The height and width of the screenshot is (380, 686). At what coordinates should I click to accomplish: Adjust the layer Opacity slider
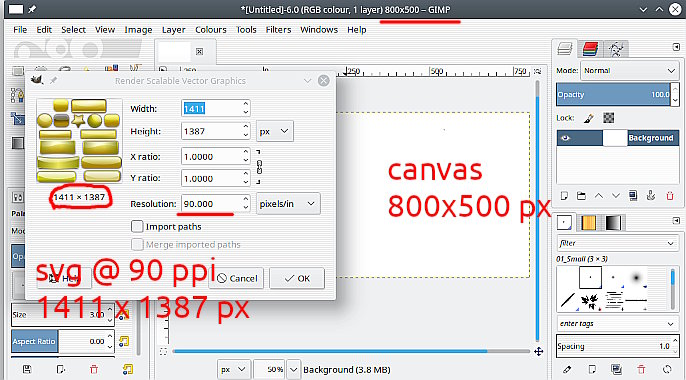(x=613, y=94)
